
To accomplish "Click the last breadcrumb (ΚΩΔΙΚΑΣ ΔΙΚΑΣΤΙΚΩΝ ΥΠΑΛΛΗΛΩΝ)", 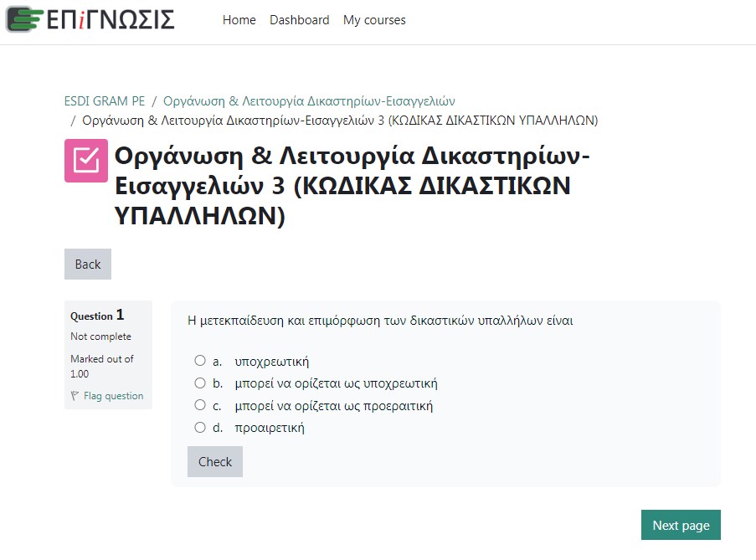I will pyautogui.click(x=340, y=120).
